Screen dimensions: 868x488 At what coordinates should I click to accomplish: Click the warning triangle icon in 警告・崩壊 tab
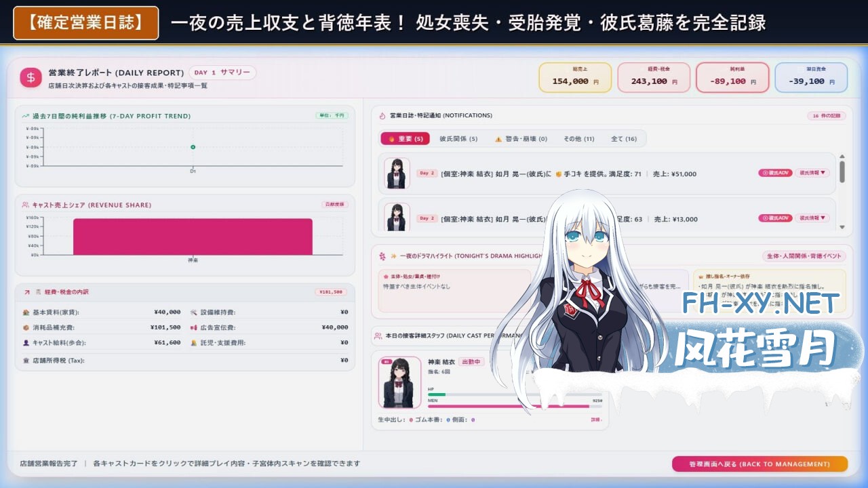pyautogui.click(x=498, y=139)
